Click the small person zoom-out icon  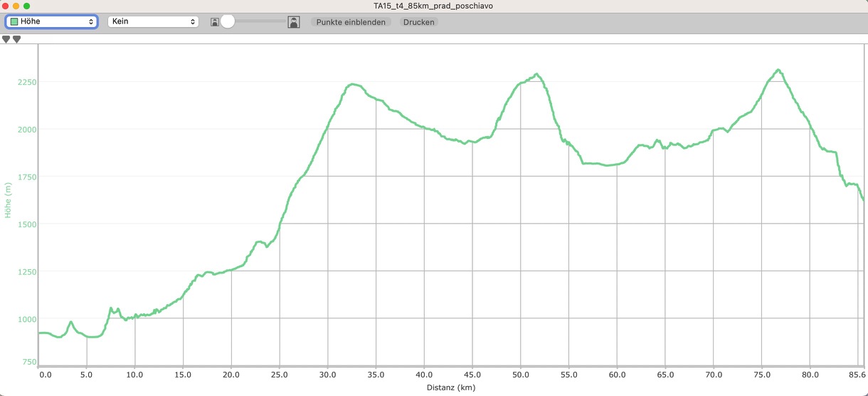tap(214, 22)
